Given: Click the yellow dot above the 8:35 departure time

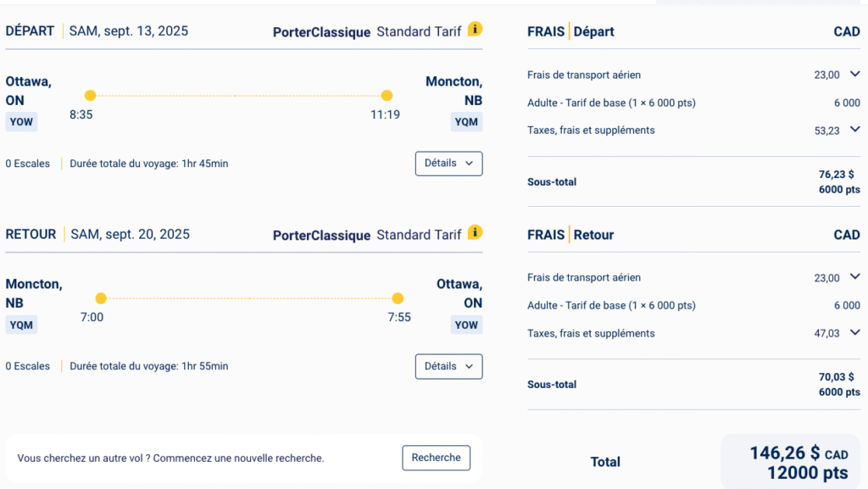Looking at the screenshot, I should coord(91,96).
